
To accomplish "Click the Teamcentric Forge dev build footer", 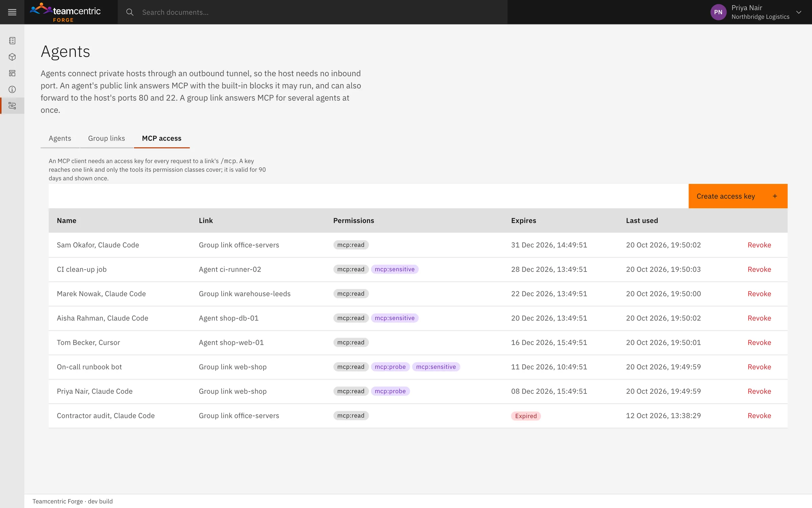I will [x=72, y=501].
